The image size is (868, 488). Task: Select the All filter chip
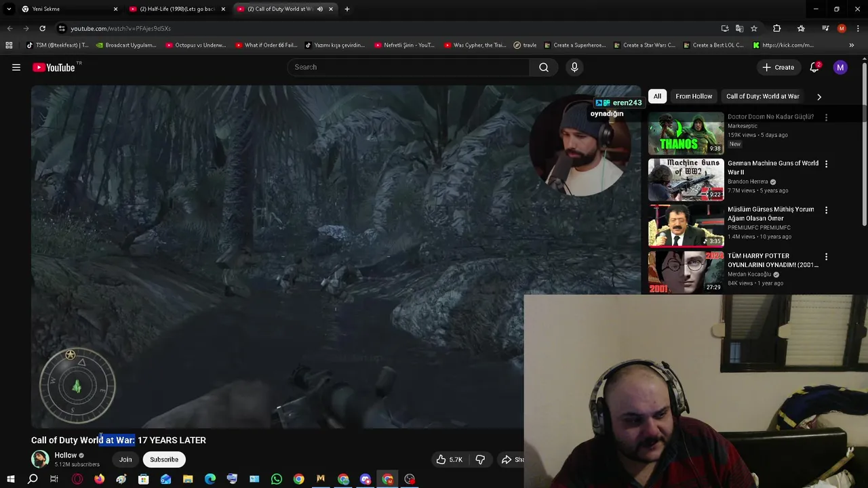point(657,96)
